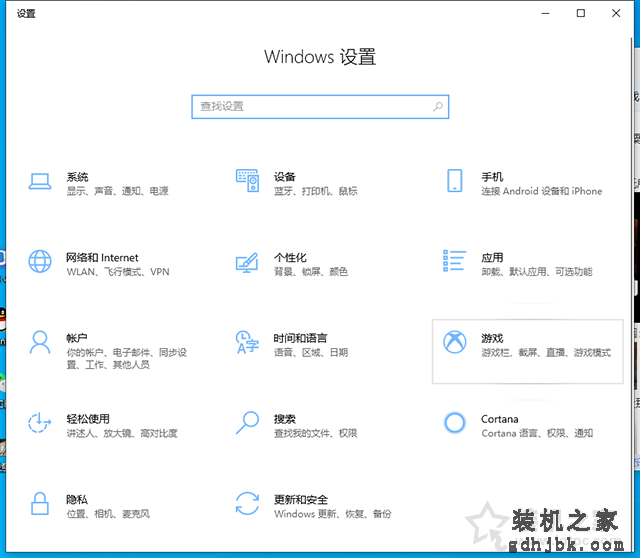The image size is (640, 558).
Task: Open the 设备 settings title
Action: (x=284, y=177)
